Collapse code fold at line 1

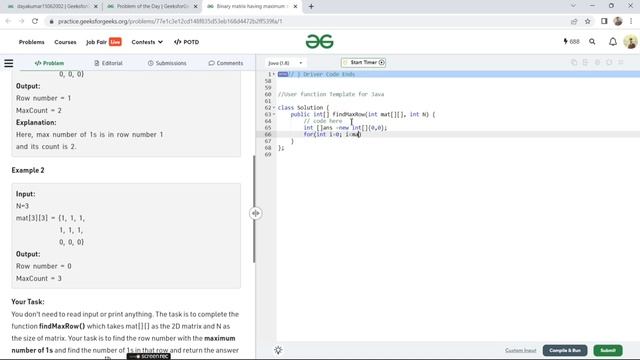(x=274, y=74)
